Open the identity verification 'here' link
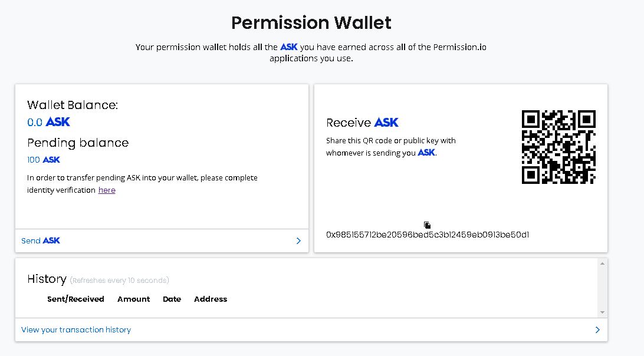The height and width of the screenshot is (356, 644). coord(107,190)
